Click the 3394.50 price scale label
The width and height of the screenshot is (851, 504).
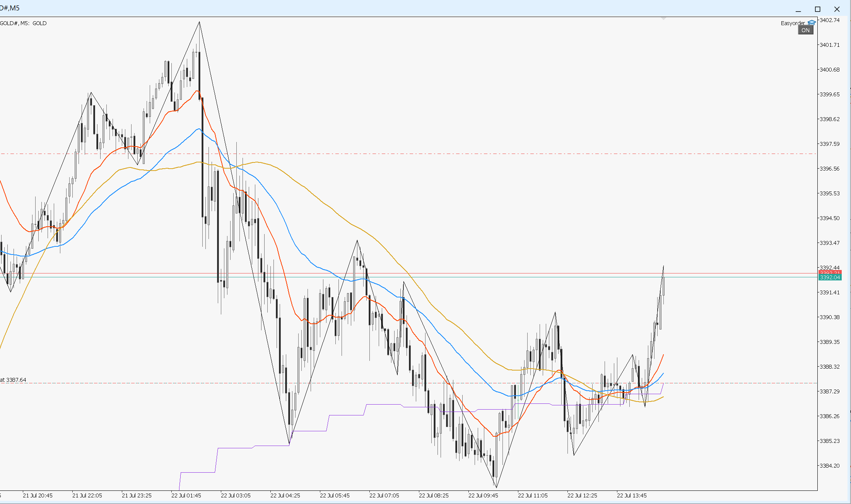830,218
